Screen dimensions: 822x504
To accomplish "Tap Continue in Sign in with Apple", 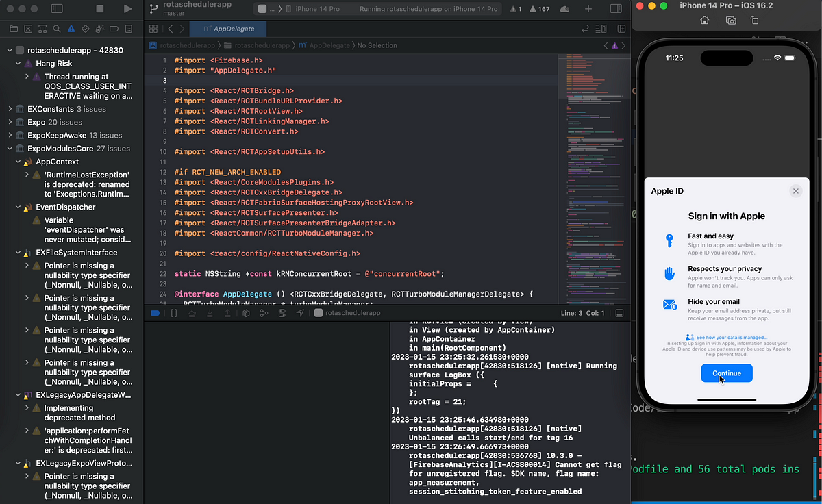I will [727, 373].
